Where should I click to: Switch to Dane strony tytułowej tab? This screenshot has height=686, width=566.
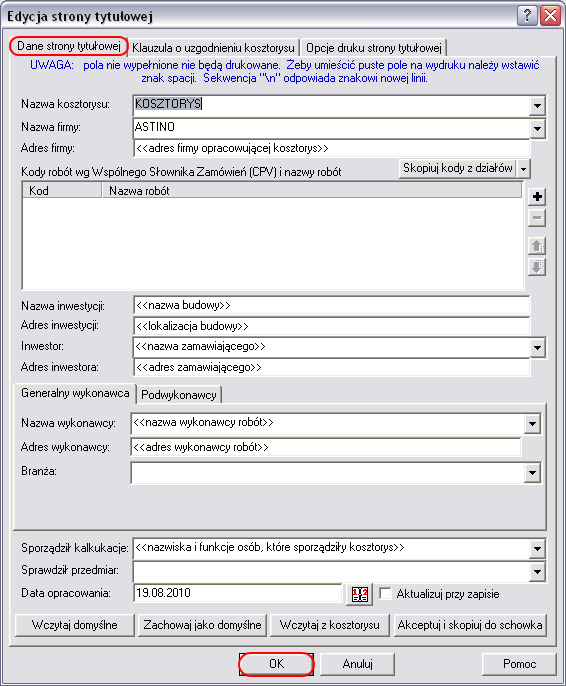pyautogui.click(x=69, y=46)
